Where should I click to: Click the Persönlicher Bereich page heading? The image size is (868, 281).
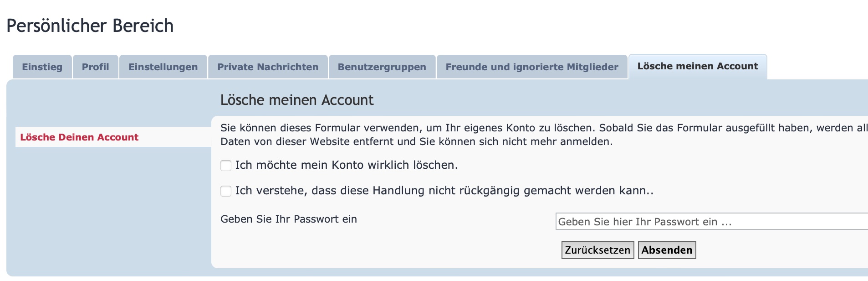tap(90, 26)
